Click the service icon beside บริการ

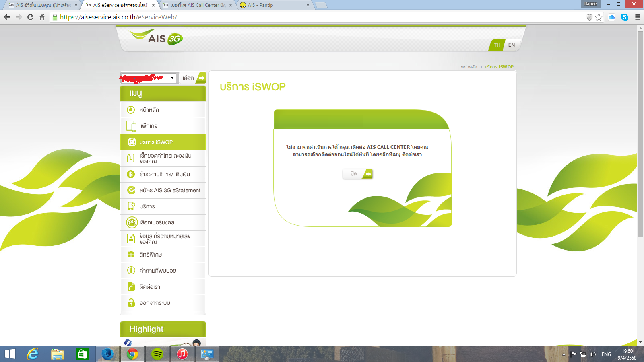click(131, 206)
